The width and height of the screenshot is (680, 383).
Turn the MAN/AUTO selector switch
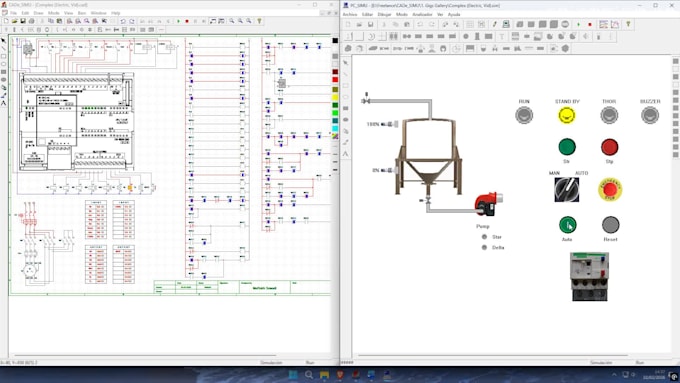coord(566,190)
